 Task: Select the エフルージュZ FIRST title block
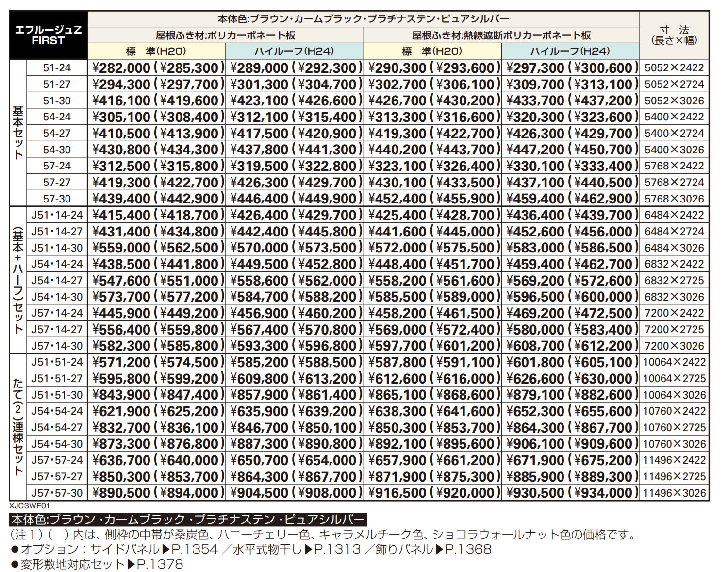48,34
